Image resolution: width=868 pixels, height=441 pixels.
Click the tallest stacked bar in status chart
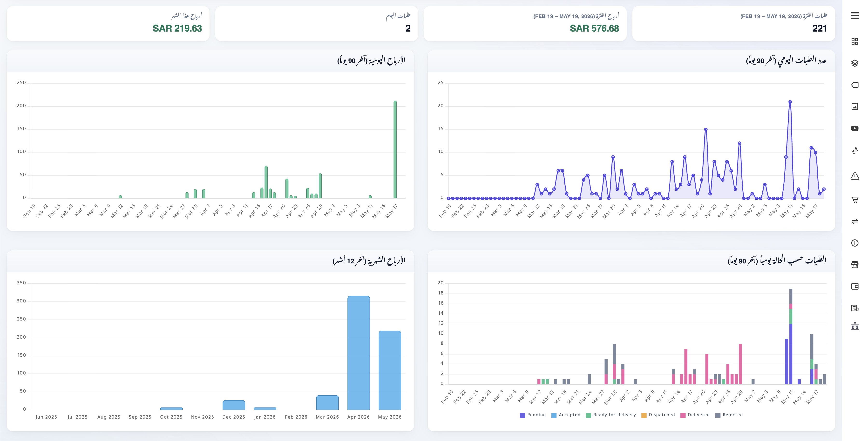pos(791,336)
